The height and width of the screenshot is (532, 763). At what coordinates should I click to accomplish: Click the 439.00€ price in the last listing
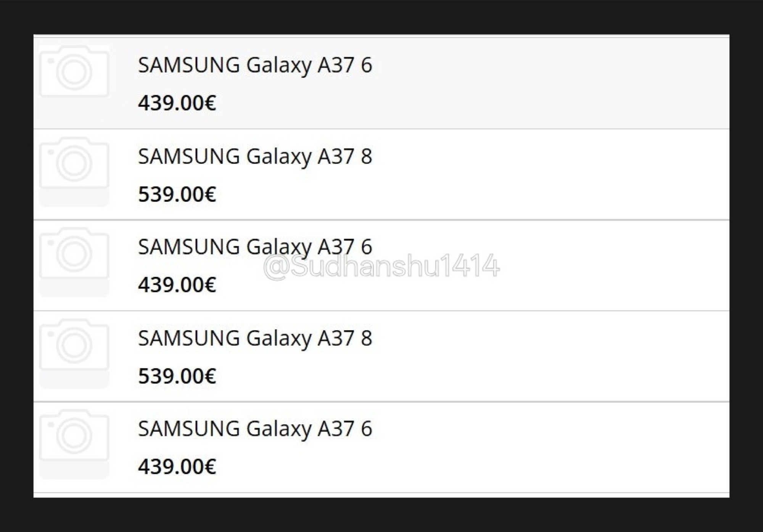177,466
